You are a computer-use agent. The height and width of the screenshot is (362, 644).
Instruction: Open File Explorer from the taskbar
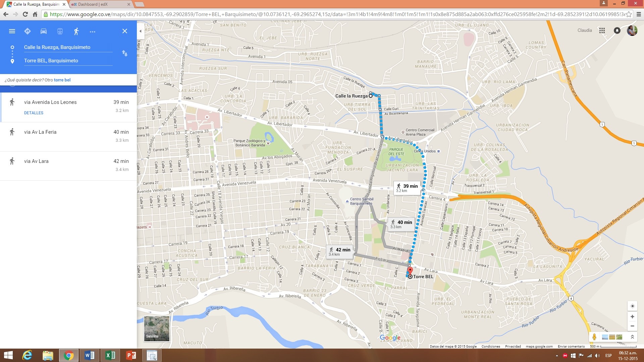48,355
